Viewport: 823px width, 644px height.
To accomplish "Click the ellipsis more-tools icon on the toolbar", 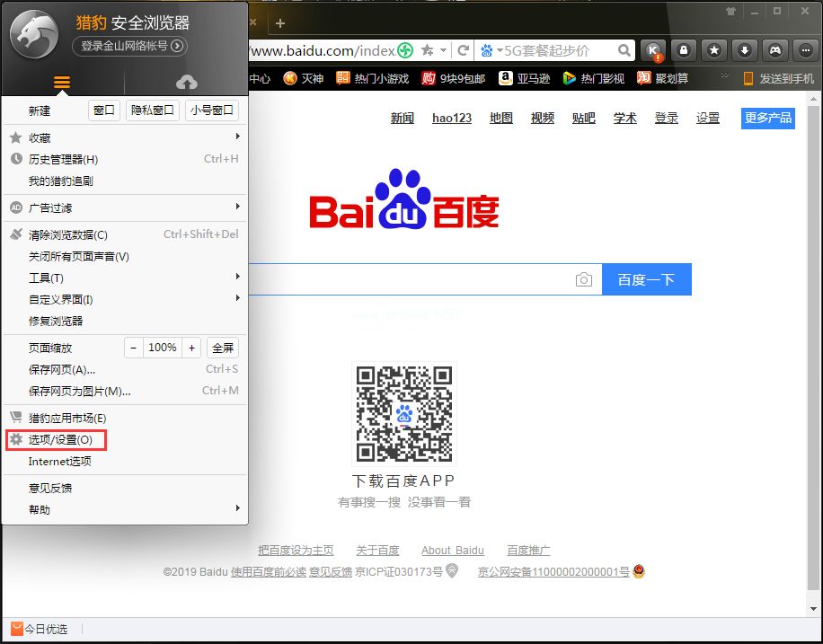I will tap(806, 51).
